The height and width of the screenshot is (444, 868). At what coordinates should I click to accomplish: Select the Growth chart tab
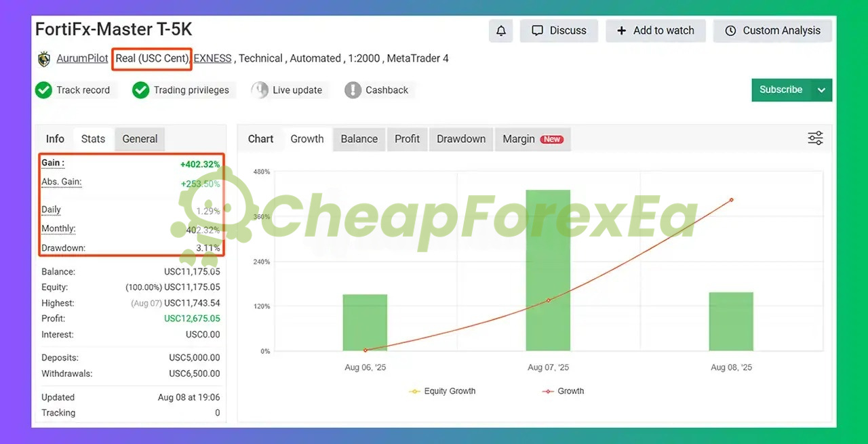tap(307, 139)
